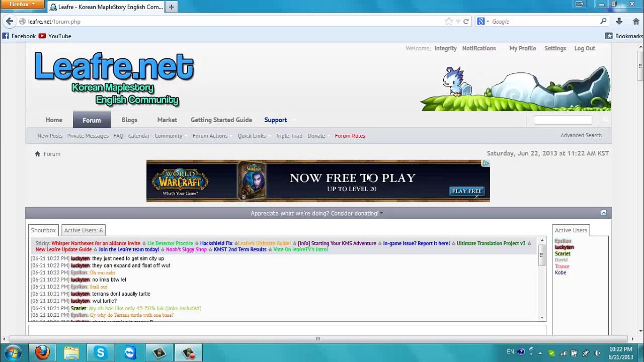Open the volume speaker tray icon
The height and width of the screenshot is (362, 644).
tap(597, 352)
